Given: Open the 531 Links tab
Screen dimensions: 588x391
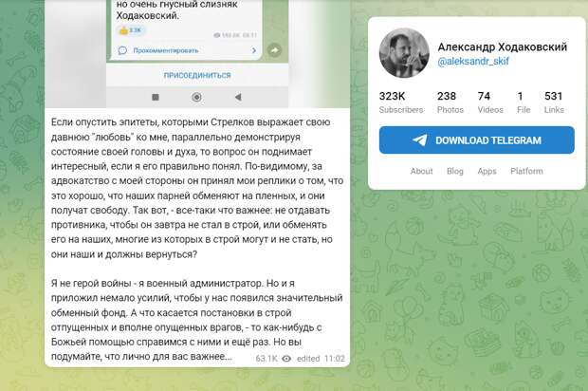Looking at the screenshot, I should (x=554, y=102).
